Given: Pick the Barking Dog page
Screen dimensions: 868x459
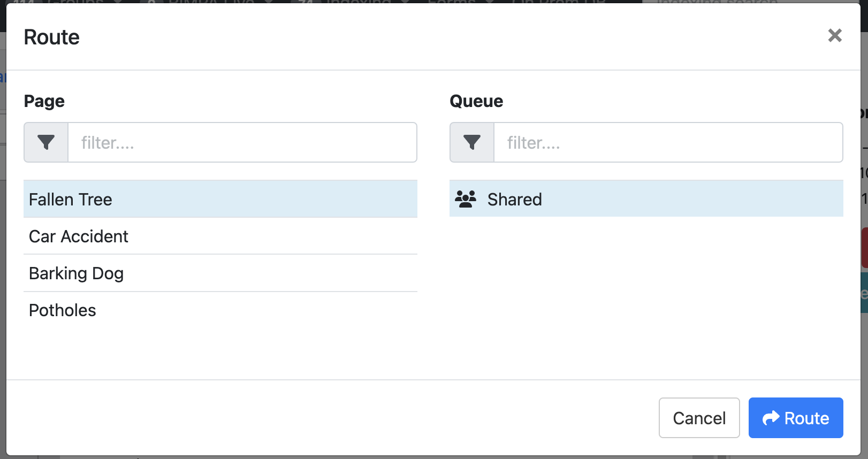Looking at the screenshot, I should pos(220,273).
